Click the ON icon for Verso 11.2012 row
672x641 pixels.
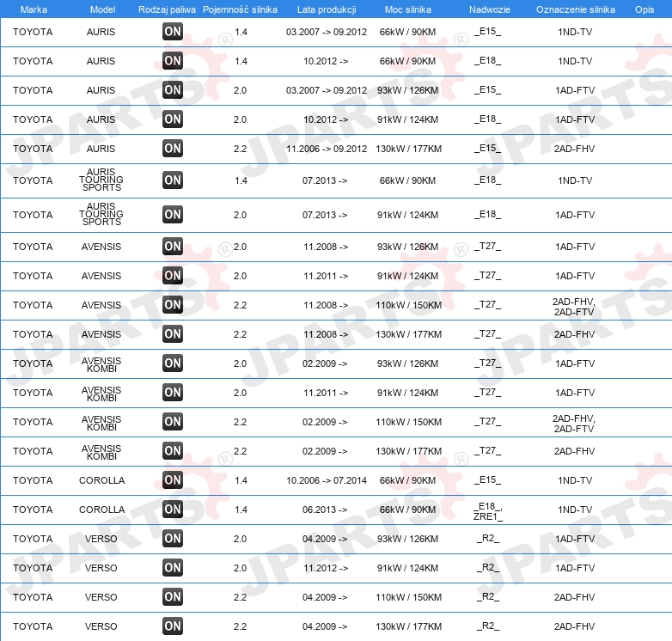coord(172,567)
